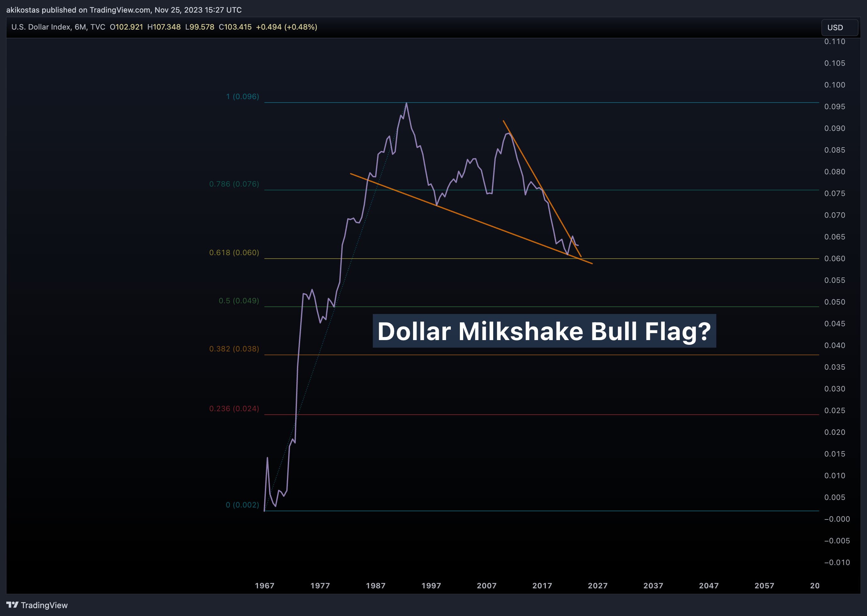Select the 'Dollar Milkshake Bull Flag?' text annotation
The width and height of the screenshot is (867, 616).
544,331
